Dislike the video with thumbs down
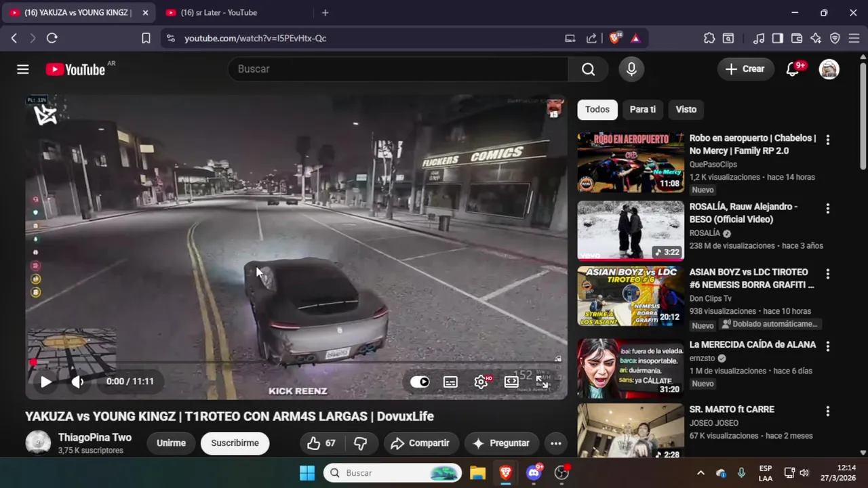Image resolution: width=868 pixels, height=488 pixels. point(361,443)
